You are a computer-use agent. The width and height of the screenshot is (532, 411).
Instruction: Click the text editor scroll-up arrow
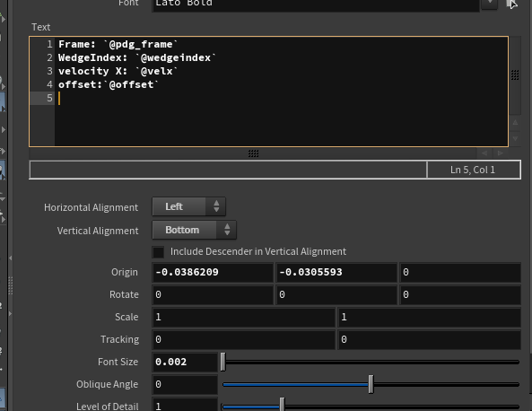(x=515, y=123)
